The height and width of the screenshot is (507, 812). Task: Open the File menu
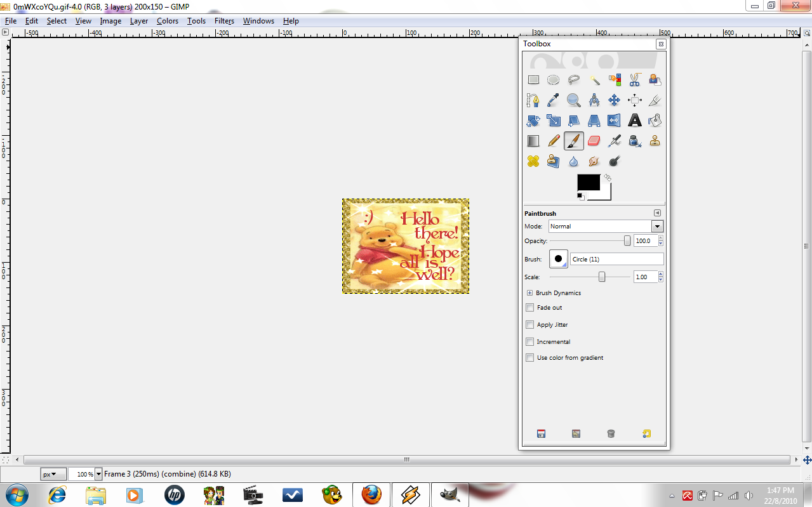pos(11,21)
